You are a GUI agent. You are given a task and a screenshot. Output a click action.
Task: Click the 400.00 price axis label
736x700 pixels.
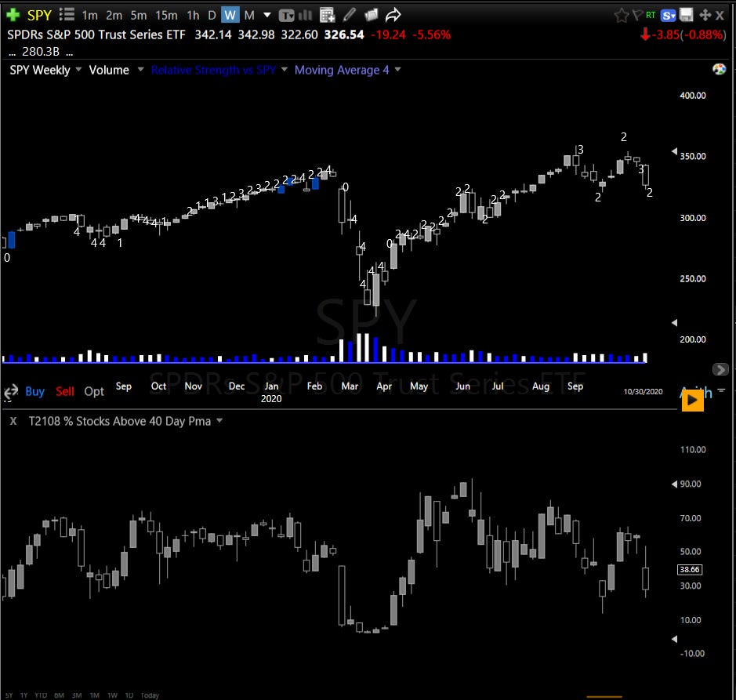coord(692,96)
